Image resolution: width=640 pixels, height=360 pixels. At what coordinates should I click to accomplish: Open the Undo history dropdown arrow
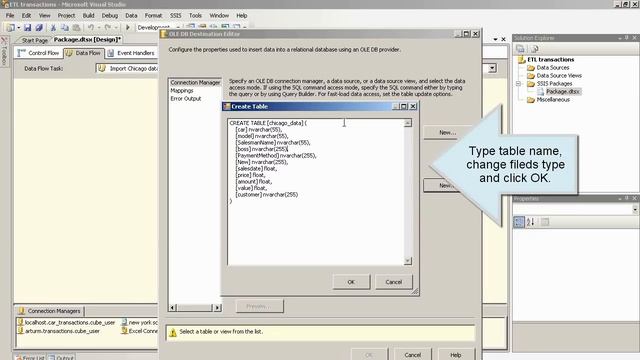[x=98, y=28]
